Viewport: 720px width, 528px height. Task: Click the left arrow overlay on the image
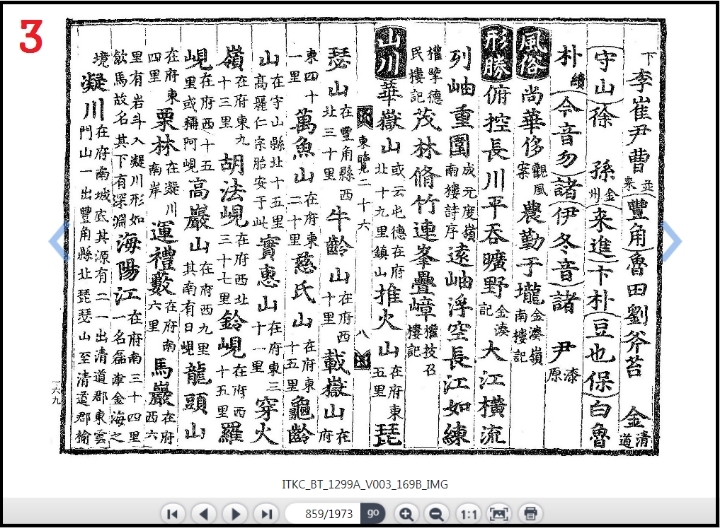pos(58,240)
